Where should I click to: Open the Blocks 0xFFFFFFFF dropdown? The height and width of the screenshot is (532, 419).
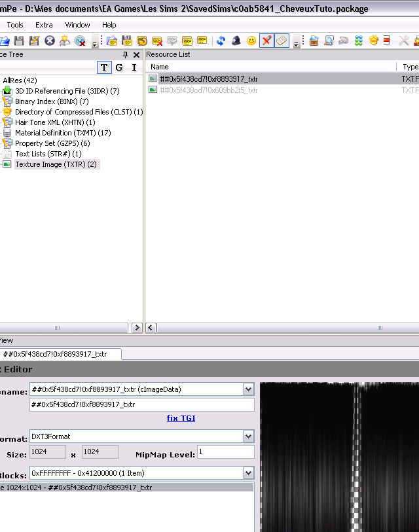(249, 473)
